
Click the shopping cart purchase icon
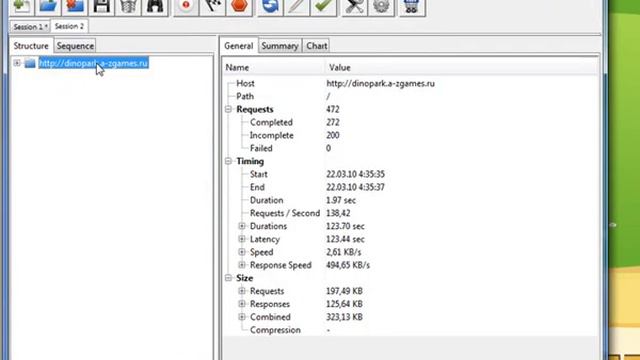coord(411,6)
